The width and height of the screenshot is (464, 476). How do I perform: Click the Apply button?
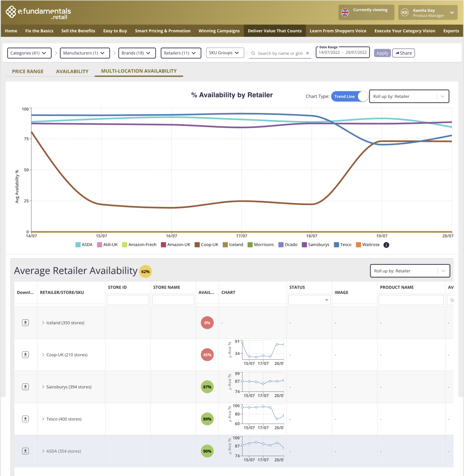coord(382,53)
